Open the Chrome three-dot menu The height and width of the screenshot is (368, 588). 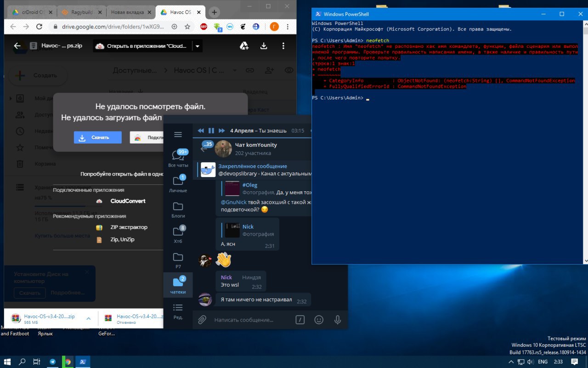[288, 27]
